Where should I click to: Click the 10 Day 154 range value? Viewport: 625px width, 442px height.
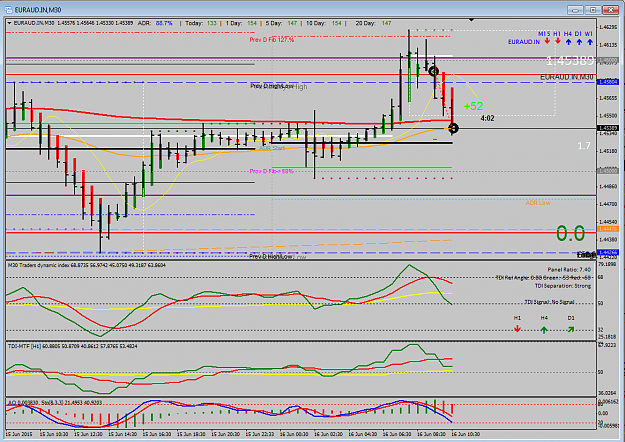tap(337, 23)
